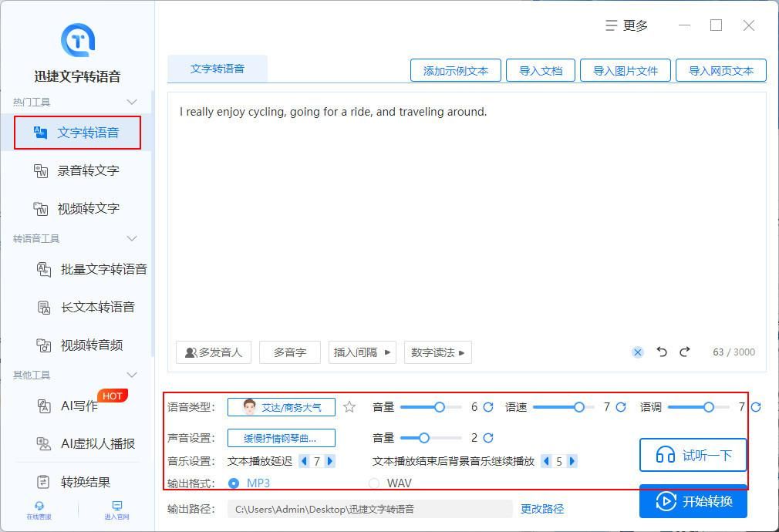Click the redo arrow icon
The height and width of the screenshot is (532, 779).
coord(685,352)
